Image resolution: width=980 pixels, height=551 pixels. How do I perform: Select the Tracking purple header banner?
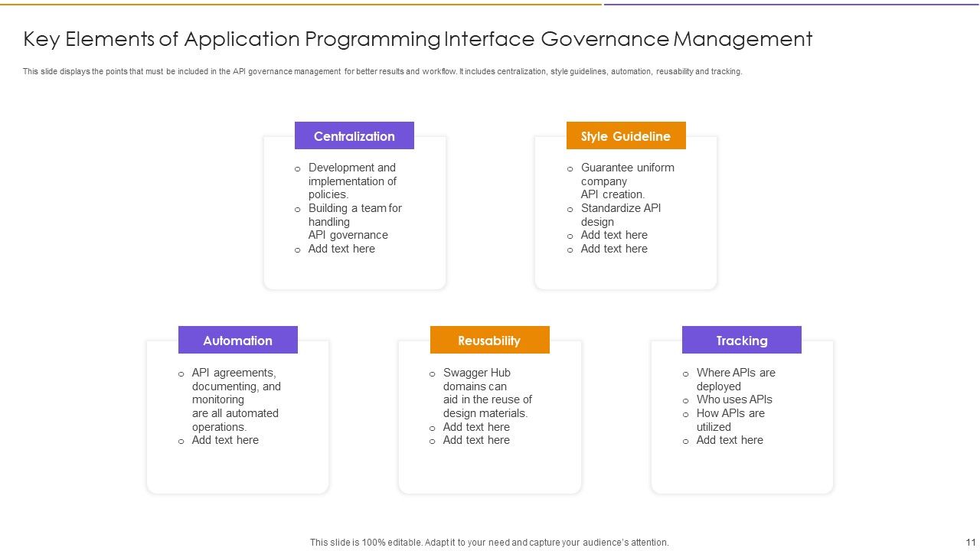pos(741,340)
